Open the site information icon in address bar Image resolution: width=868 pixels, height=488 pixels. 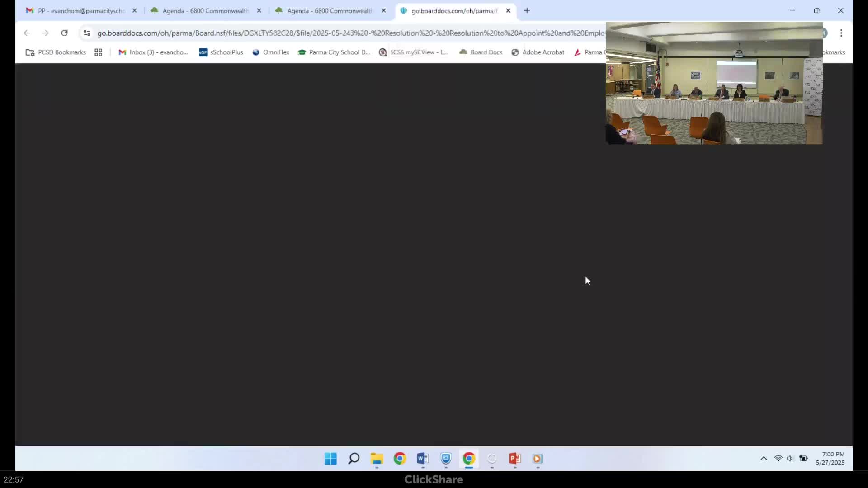[87, 33]
